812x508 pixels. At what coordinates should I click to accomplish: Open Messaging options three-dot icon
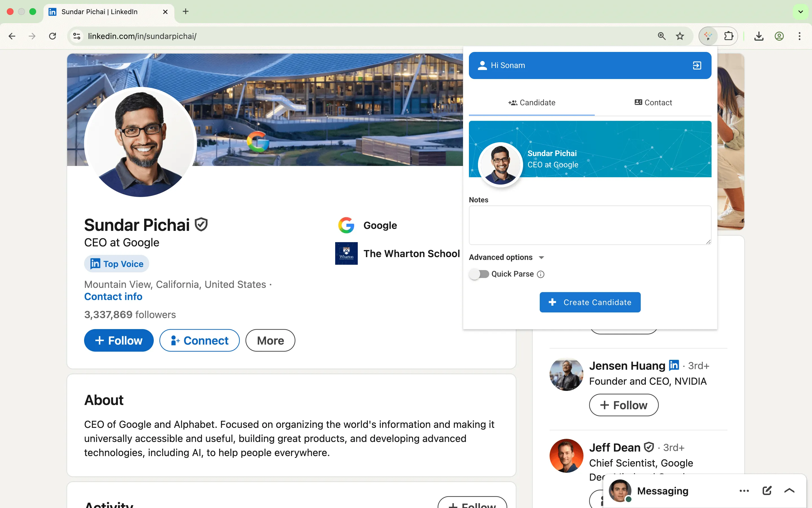tap(744, 491)
